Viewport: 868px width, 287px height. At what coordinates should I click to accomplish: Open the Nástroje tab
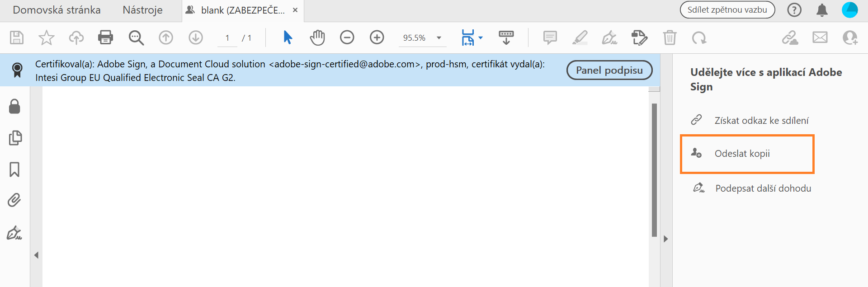[142, 10]
